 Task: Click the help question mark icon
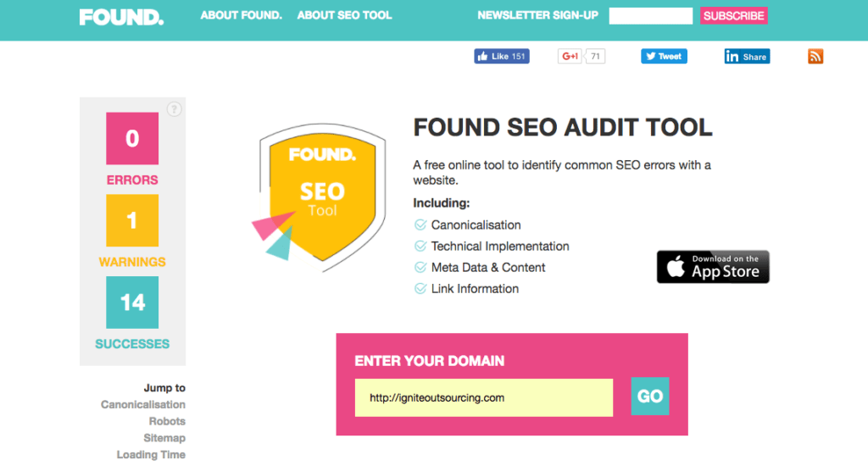pyautogui.click(x=174, y=108)
